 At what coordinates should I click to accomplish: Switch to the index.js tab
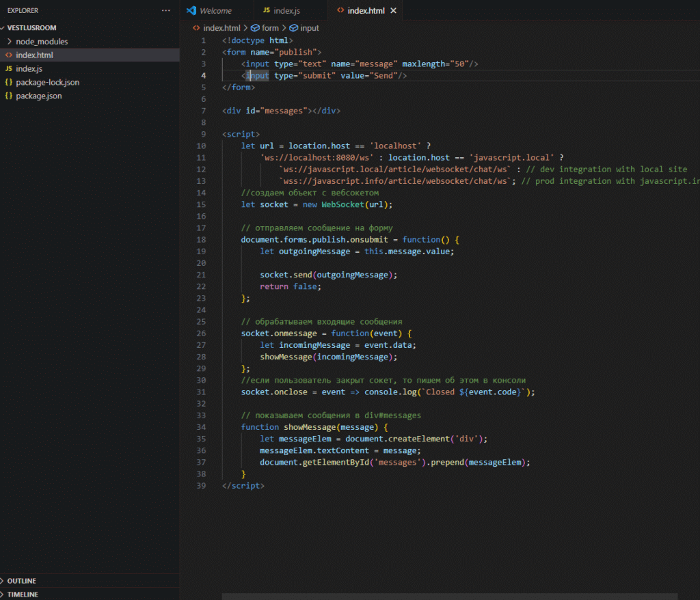coord(286,11)
